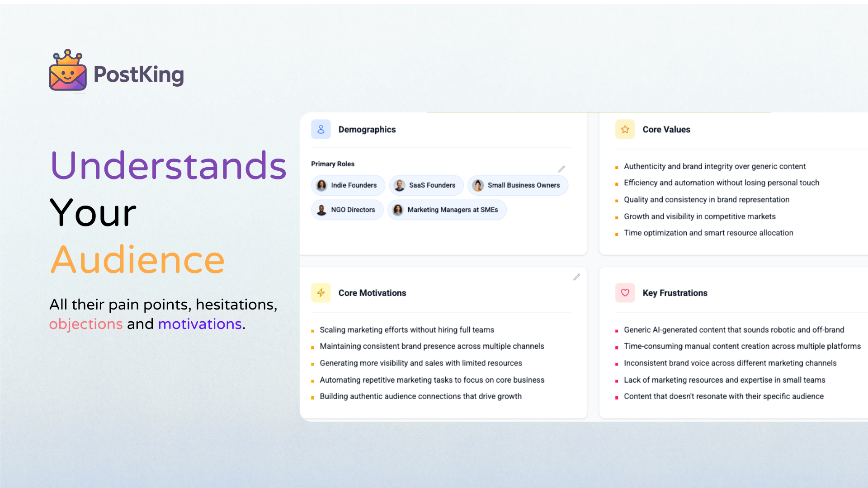Click the Demographics card heading
The image size is (868, 488).
coord(367,130)
